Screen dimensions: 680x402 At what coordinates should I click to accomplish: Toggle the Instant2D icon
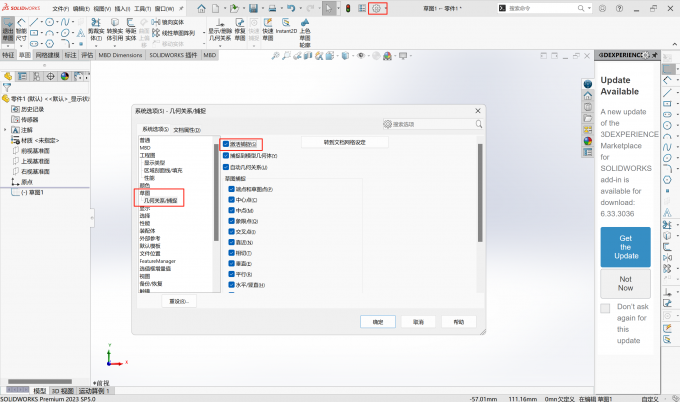(286, 26)
